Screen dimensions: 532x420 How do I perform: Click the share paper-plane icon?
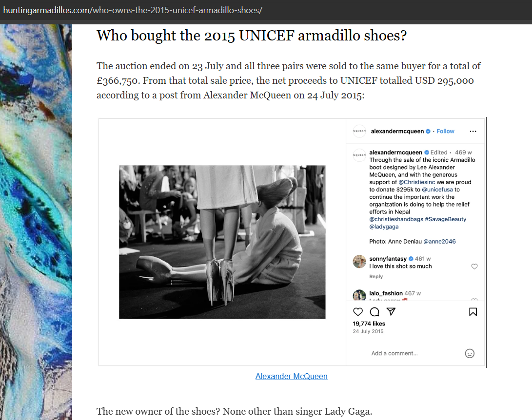(391, 311)
